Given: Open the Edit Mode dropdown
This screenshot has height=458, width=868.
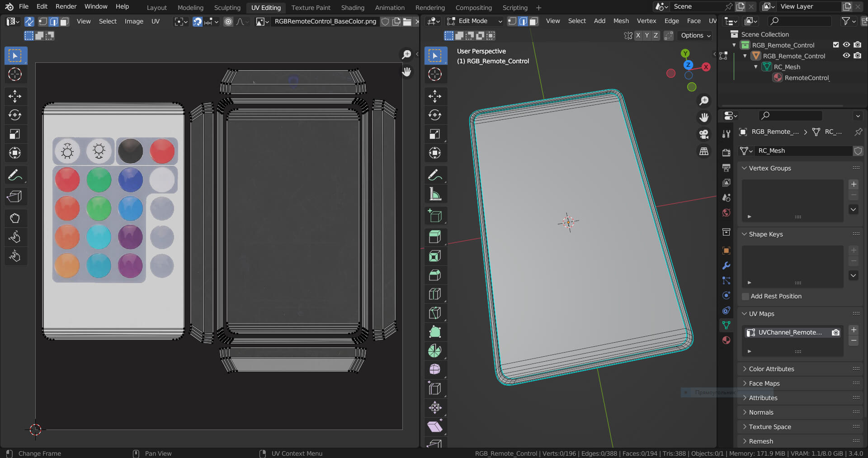Looking at the screenshot, I should (475, 21).
